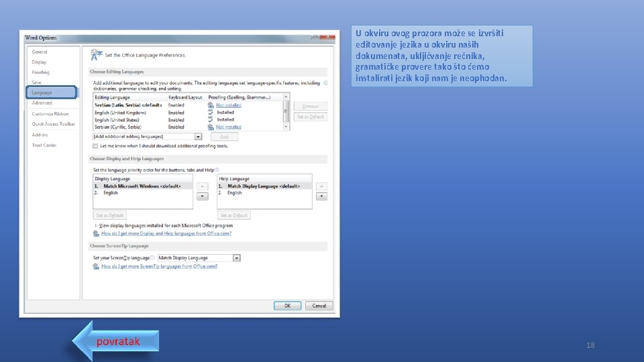Click info icon beside editing languages description
The image size is (644, 362).
click(x=326, y=83)
